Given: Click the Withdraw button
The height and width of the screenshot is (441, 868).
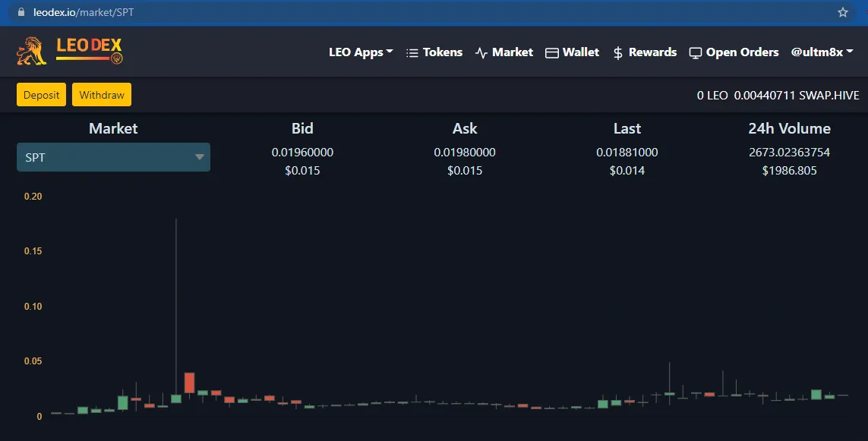Looking at the screenshot, I should [102, 95].
